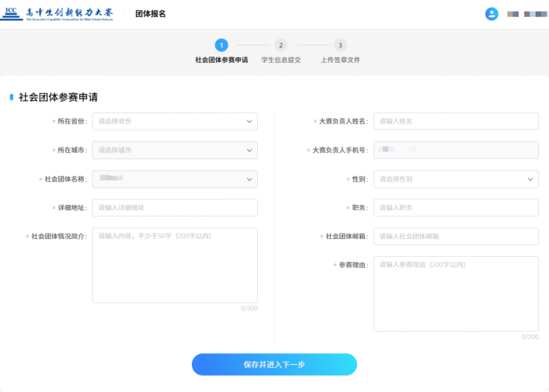This screenshot has width=549, height=392.
Task: Select the 上传签章文件 step label
Action: click(x=340, y=60)
